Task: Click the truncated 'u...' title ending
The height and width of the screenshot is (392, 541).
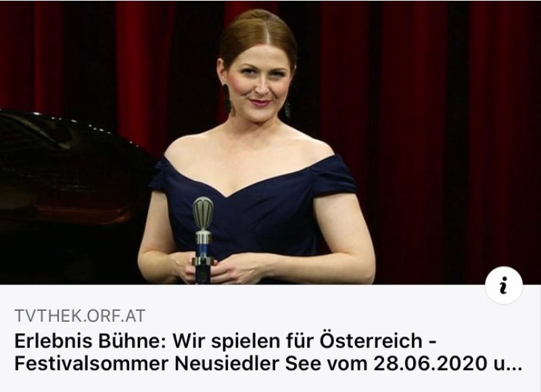Action: (x=506, y=364)
